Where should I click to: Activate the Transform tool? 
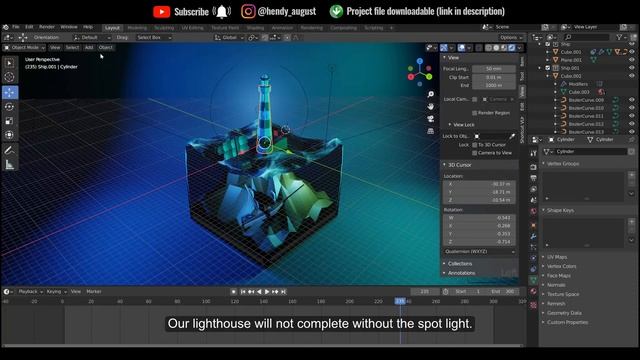(x=9, y=135)
